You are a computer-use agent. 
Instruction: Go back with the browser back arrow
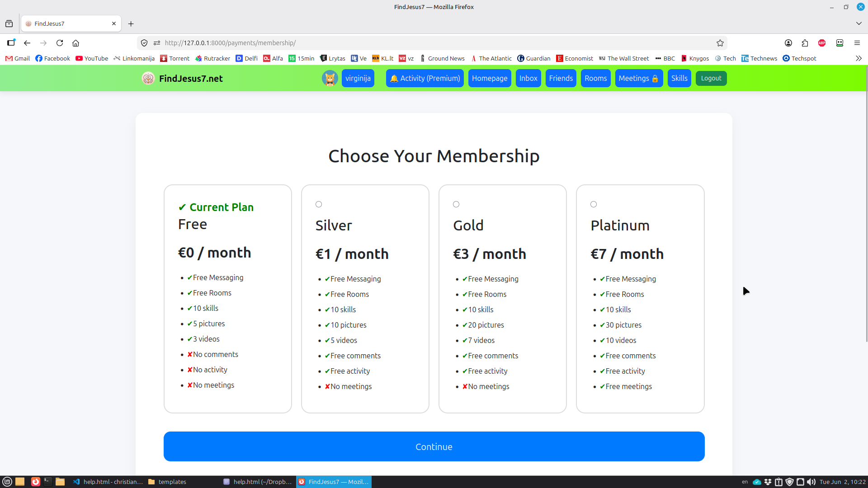(27, 43)
